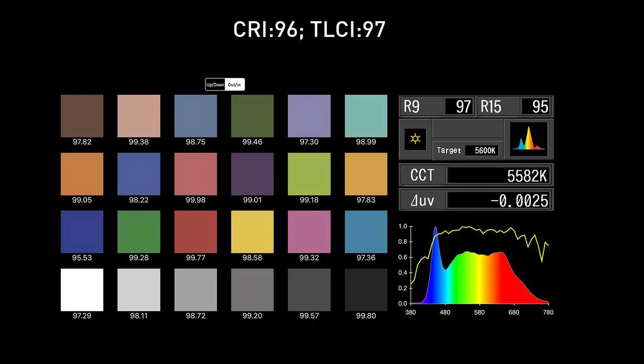Open the mini spectrum graph icon

(529, 139)
